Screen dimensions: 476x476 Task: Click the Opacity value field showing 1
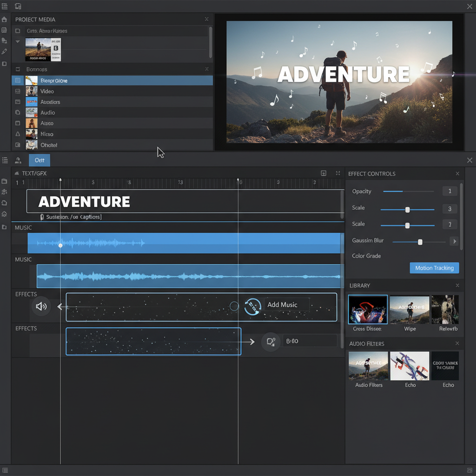click(x=450, y=191)
